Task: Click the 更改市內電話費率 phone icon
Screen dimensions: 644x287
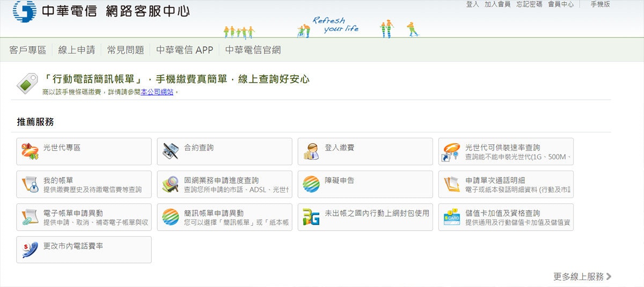Action: click(x=30, y=250)
